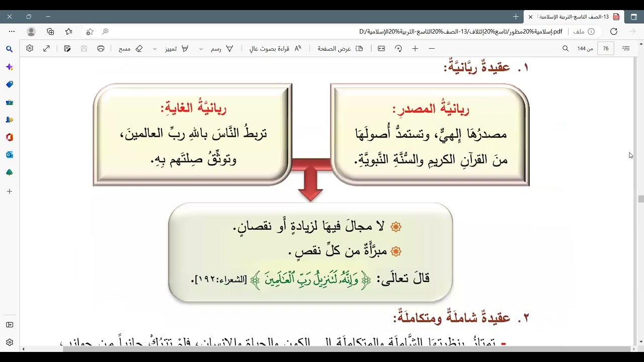
Task: Click the vertical scrollbar thumb
Action: click(x=640, y=199)
